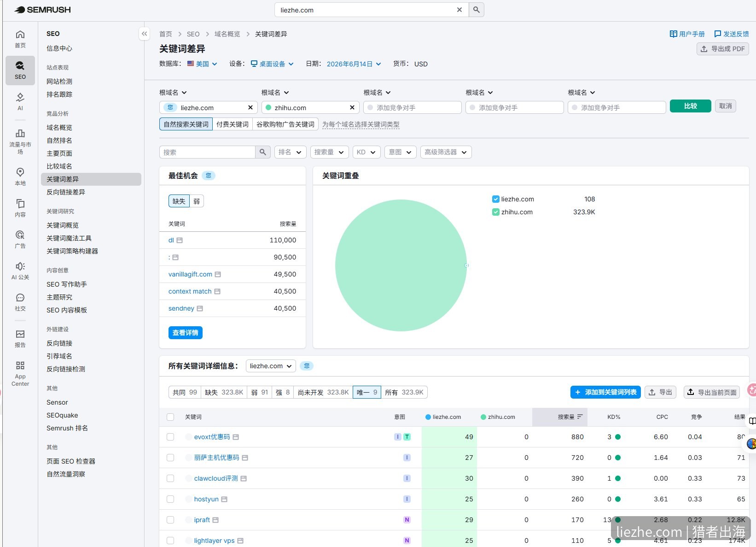This screenshot has height=547, width=756.
Task: Open the liezhe.com domain selector dropdown
Action: click(271, 366)
